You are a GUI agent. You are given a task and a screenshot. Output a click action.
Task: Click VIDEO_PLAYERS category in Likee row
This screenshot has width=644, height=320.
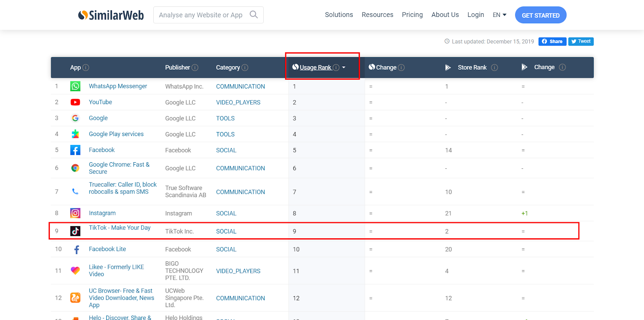pos(238,271)
